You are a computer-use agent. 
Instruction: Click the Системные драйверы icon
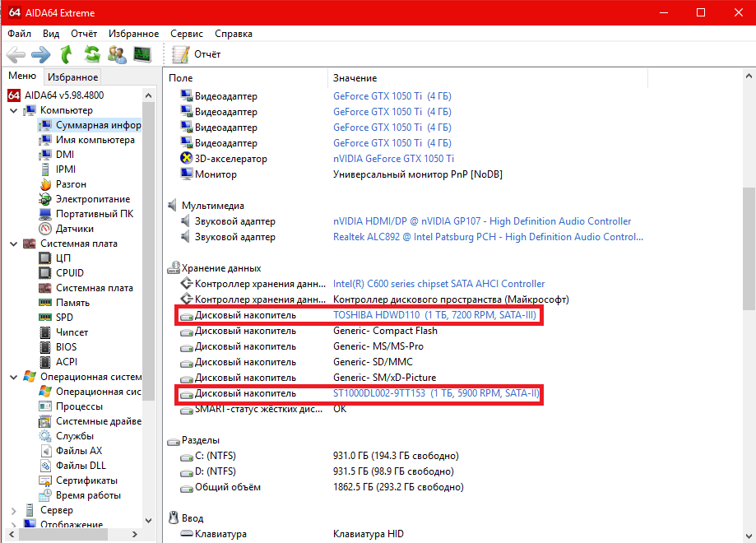pyautogui.click(x=45, y=421)
